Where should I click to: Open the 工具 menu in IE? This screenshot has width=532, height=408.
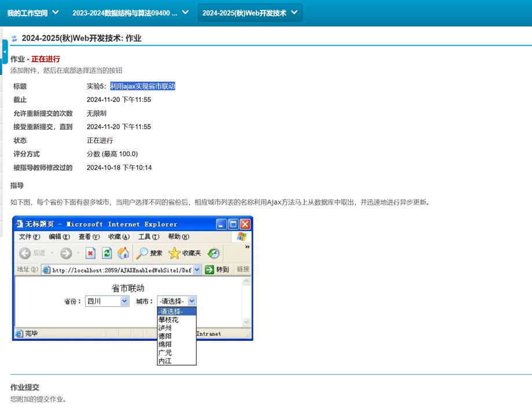click(148, 236)
